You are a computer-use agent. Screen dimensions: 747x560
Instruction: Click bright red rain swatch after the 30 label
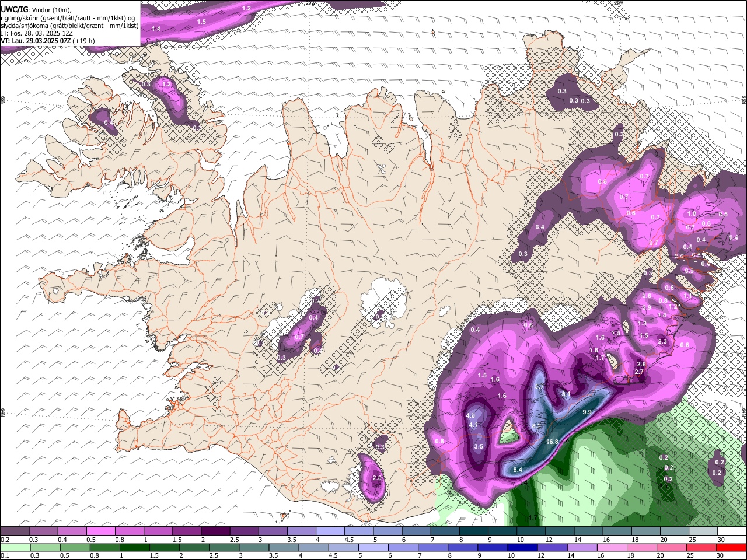[731, 547]
